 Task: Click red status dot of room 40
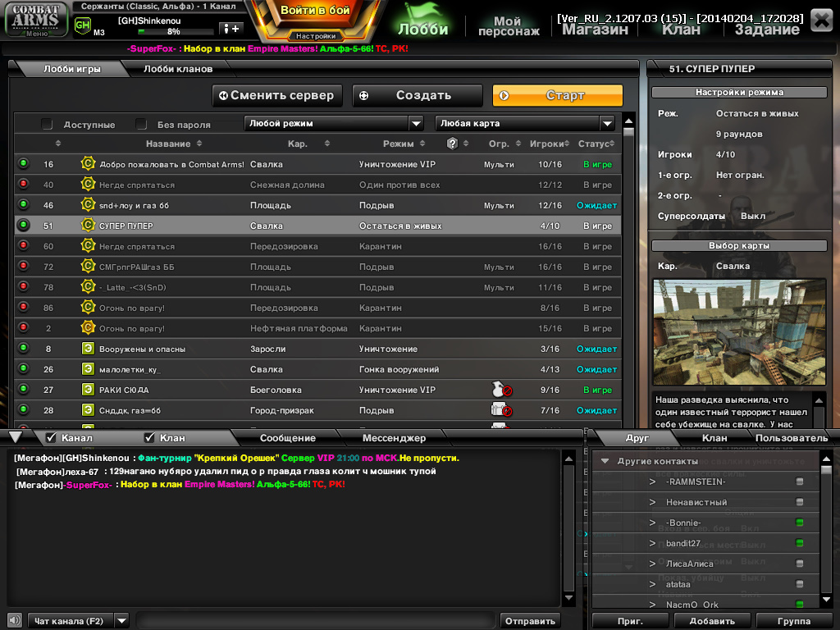(24, 184)
